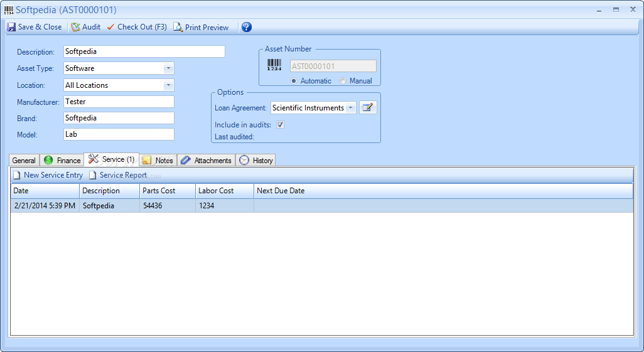Click the Save & Close floppy disk icon
The height and width of the screenshot is (352, 644).
[11, 27]
